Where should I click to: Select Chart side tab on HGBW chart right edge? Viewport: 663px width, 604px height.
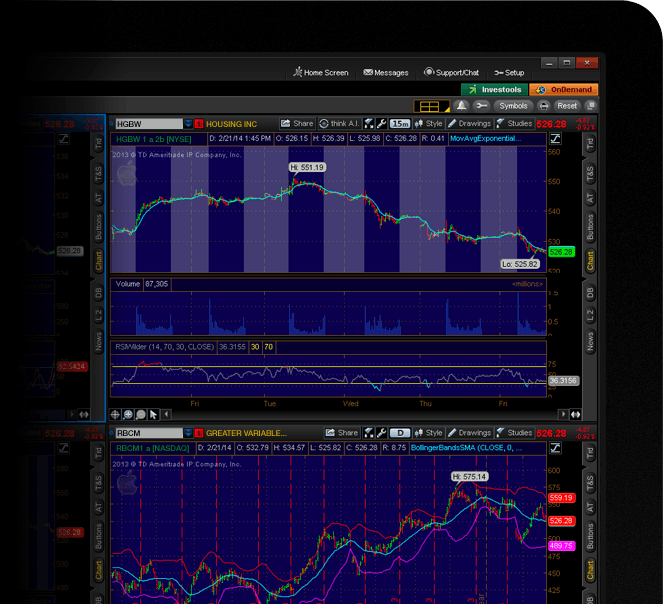pyautogui.click(x=590, y=261)
